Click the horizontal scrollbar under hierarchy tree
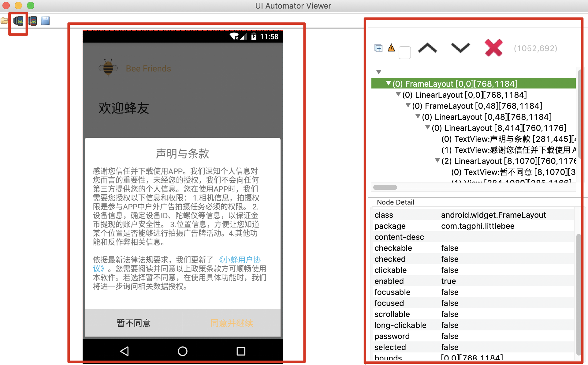The image size is (588, 365). pos(385,187)
